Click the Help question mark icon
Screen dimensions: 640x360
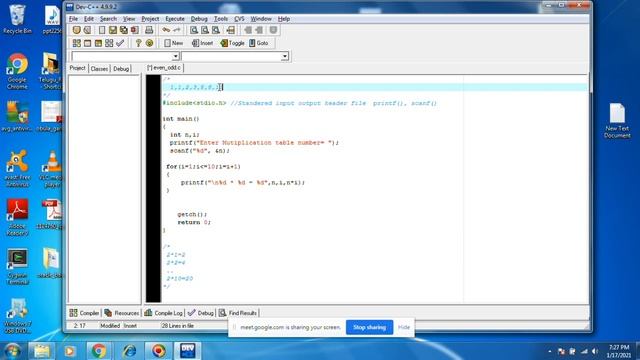(x=138, y=43)
